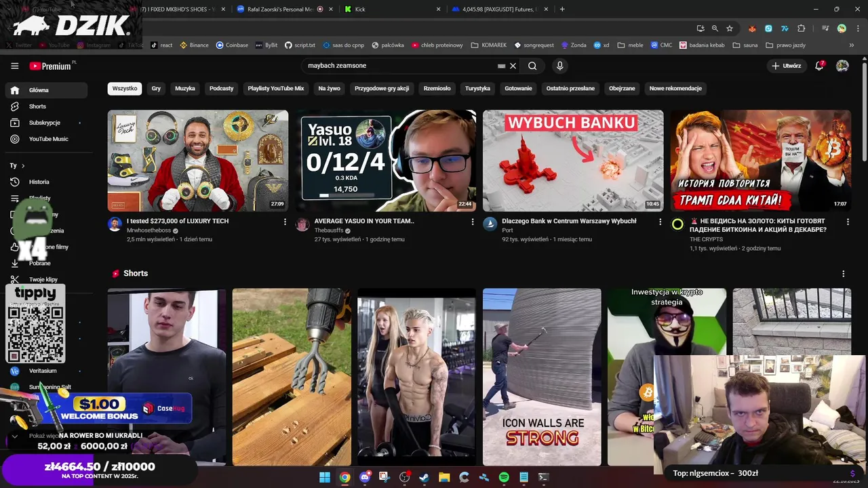Image resolution: width=868 pixels, height=488 pixels.
Task: Open Subskrypcje in the sidebar
Action: tap(45, 123)
